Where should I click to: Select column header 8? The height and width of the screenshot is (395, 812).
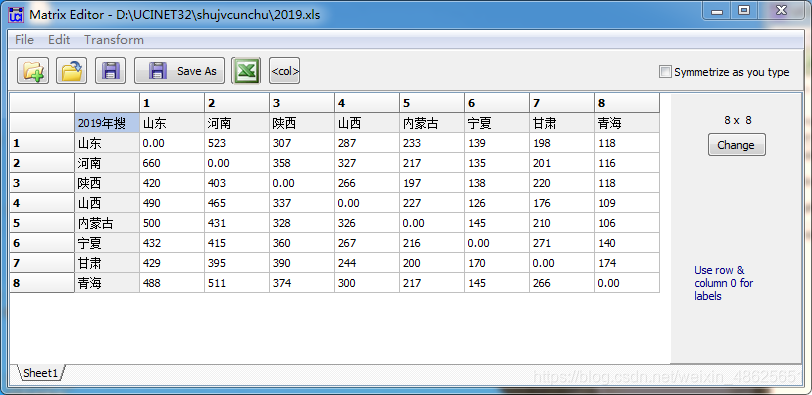pos(627,103)
